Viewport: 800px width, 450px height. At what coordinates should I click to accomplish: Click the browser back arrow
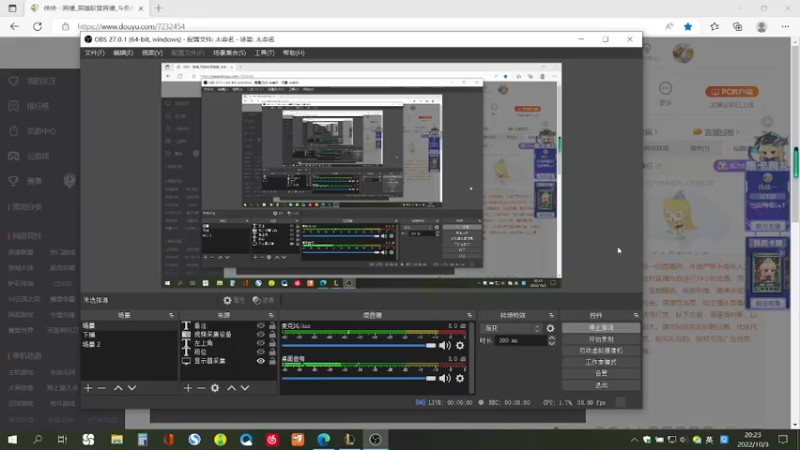(14, 27)
